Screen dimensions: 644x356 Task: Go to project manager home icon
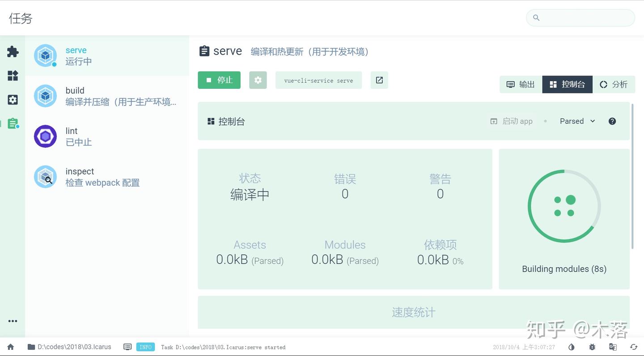tap(11, 347)
